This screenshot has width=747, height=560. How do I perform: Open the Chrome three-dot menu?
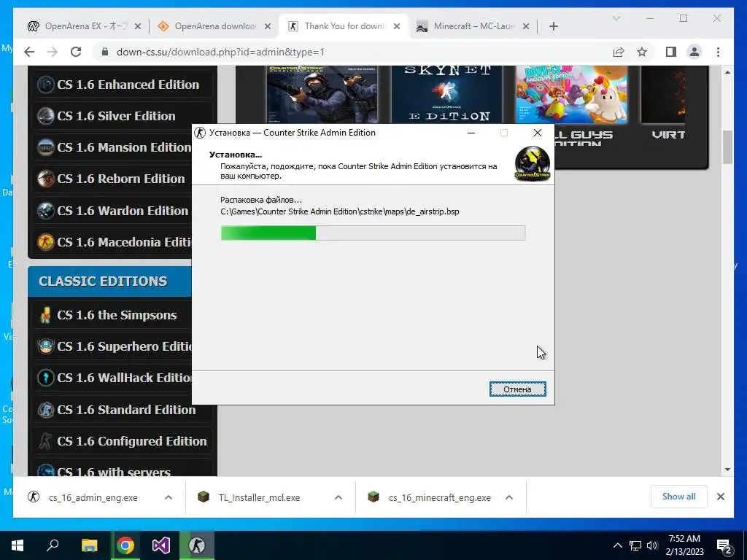coord(718,52)
